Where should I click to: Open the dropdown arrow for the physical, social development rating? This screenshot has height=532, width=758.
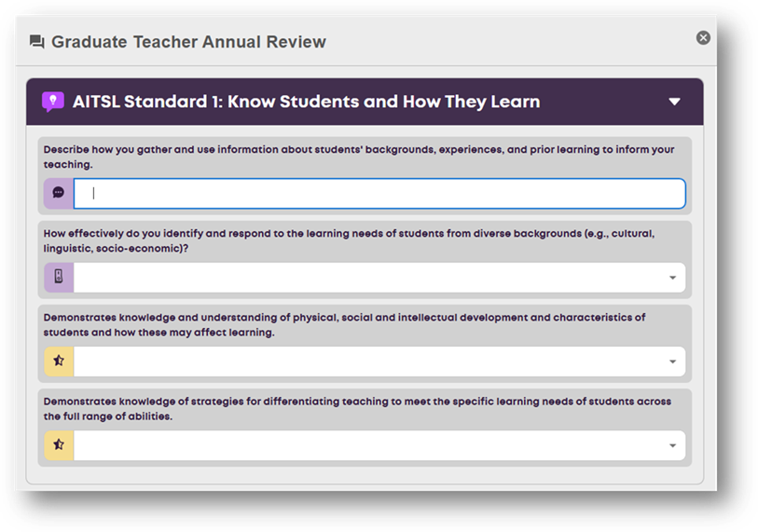[x=672, y=361]
